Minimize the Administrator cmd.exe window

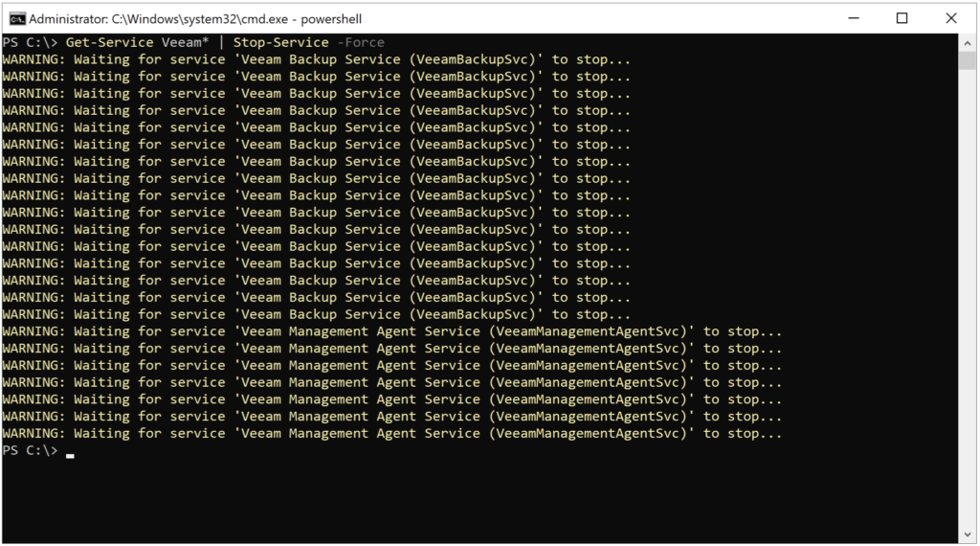[853, 18]
